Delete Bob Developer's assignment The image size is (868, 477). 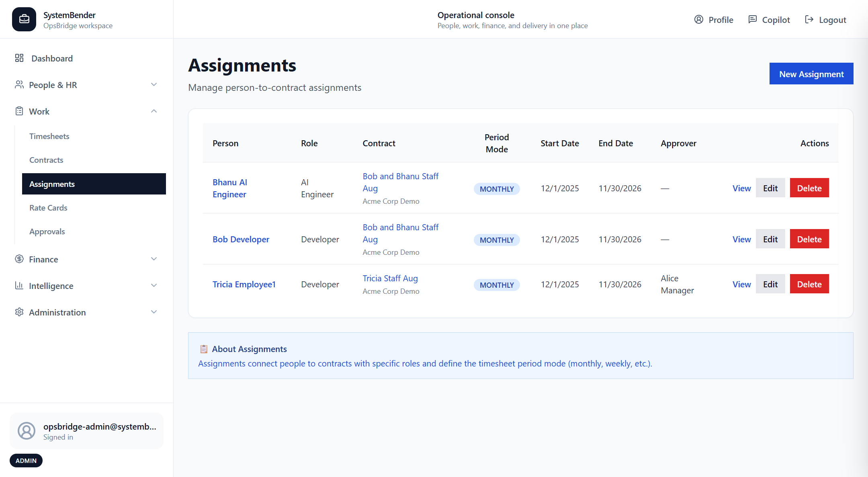809,239
